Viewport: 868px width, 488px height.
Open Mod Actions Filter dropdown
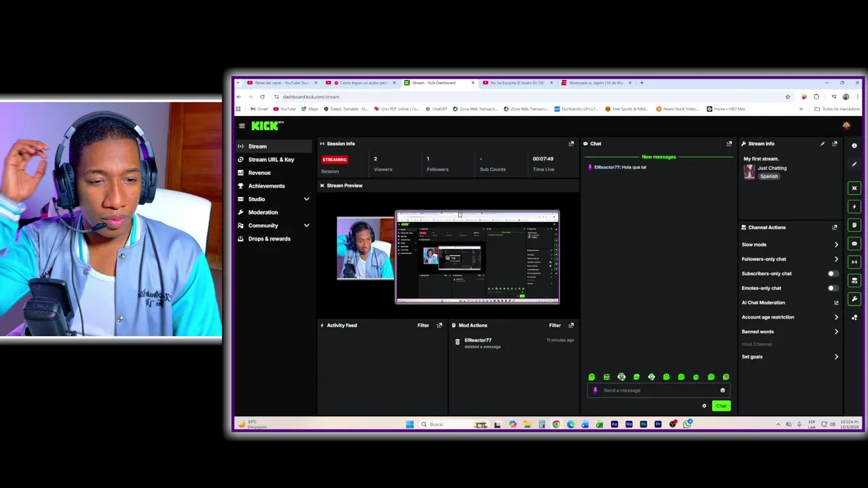555,325
